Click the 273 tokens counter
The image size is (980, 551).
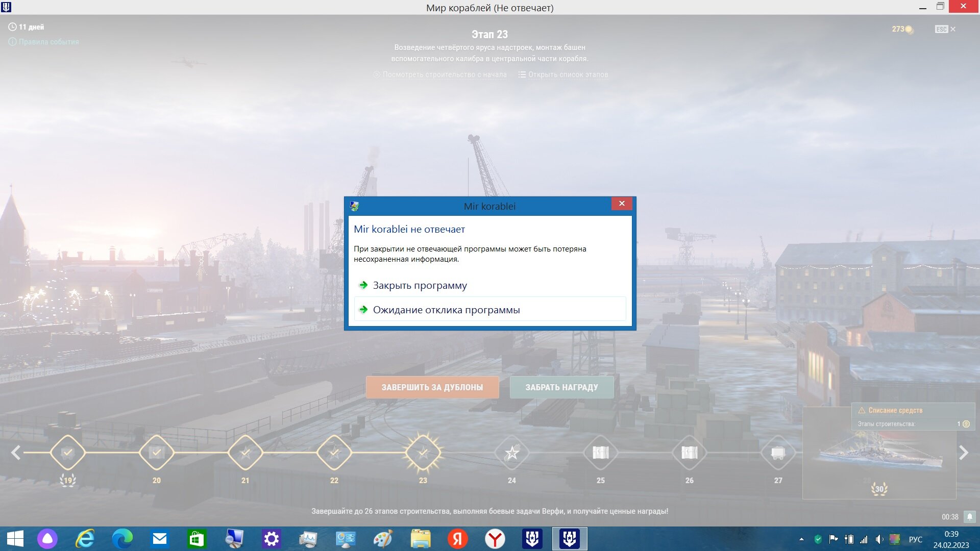point(902,29)
